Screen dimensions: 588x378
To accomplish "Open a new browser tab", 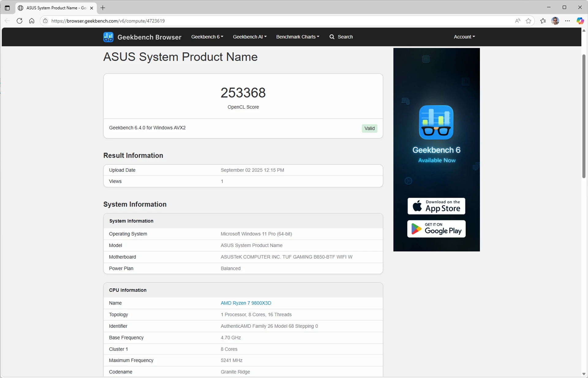I will click(x=103, y=8).
